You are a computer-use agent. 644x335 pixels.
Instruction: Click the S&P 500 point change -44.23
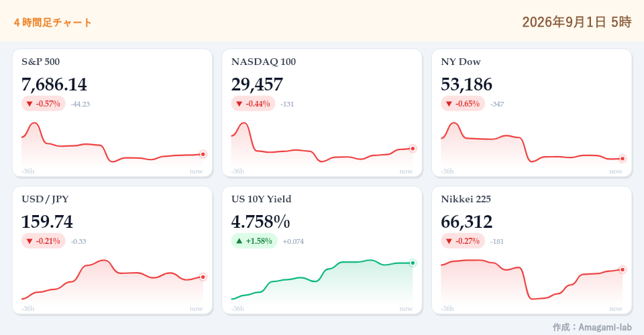click(x=80, y=104)
